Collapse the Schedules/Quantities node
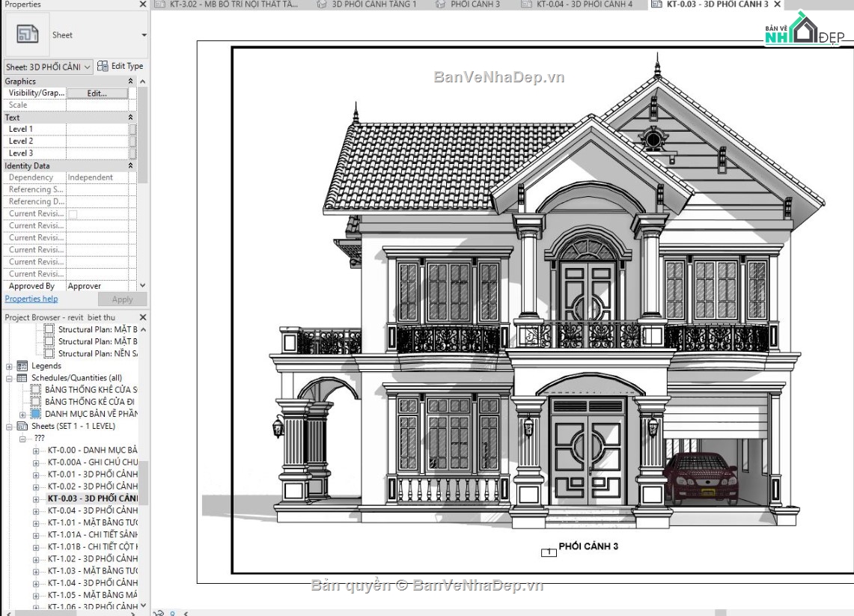The image size is (854, 616). pyautogui.click(x=9, y=379)
